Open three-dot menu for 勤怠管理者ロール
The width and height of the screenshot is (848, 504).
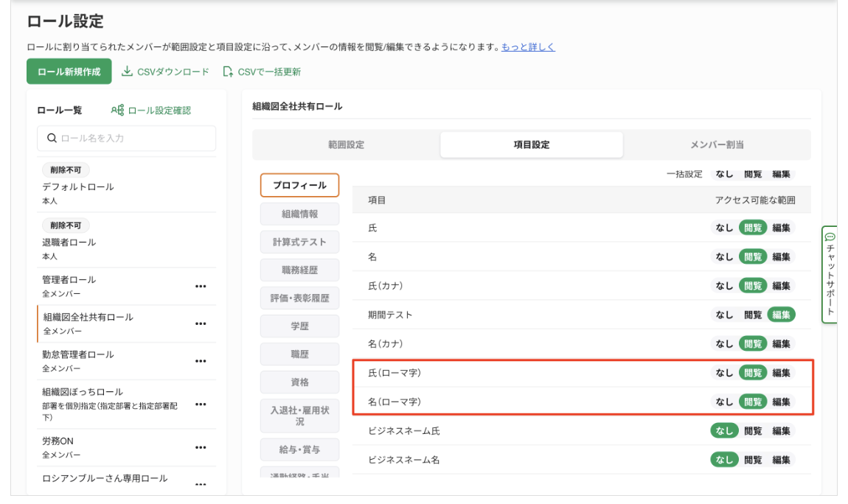pyautogui.click(x=200, y=360)
